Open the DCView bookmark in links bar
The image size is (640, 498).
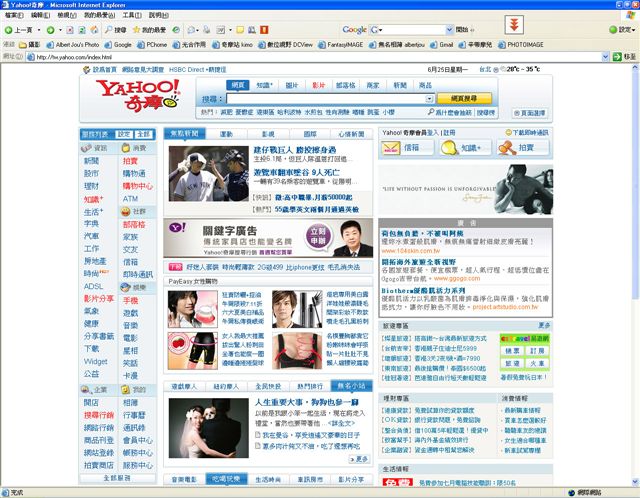tap(285, 45)
